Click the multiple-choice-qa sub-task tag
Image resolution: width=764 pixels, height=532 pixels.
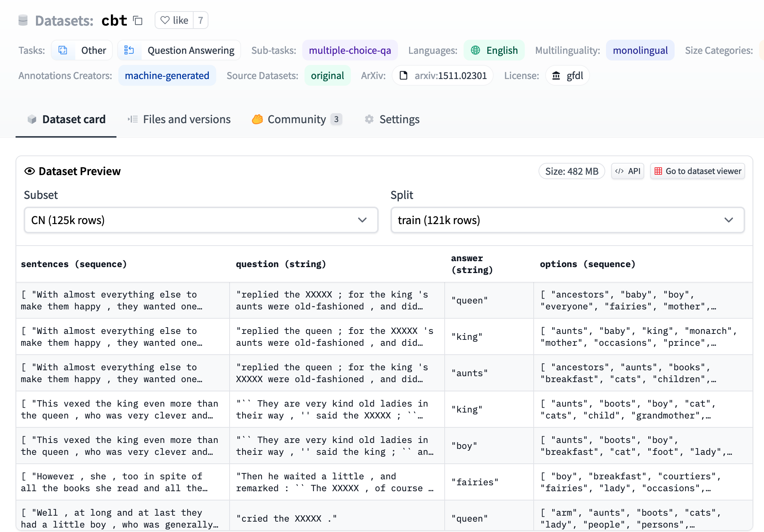pyautogui.click(x=350, y=50)
